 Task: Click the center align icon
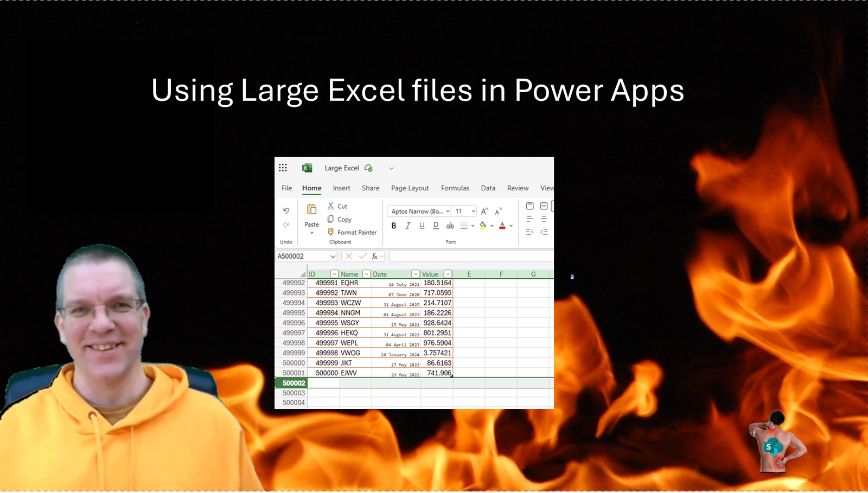coord(544,219)
